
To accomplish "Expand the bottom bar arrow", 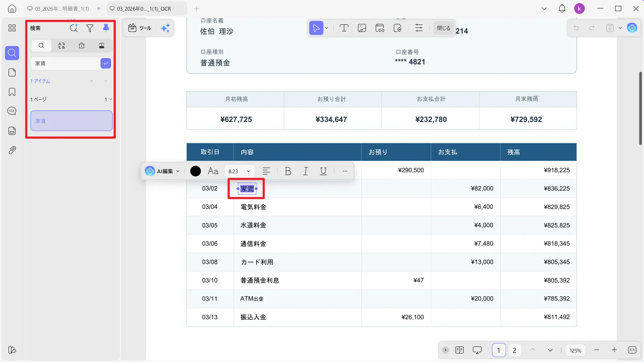I will tap(445, 350).
